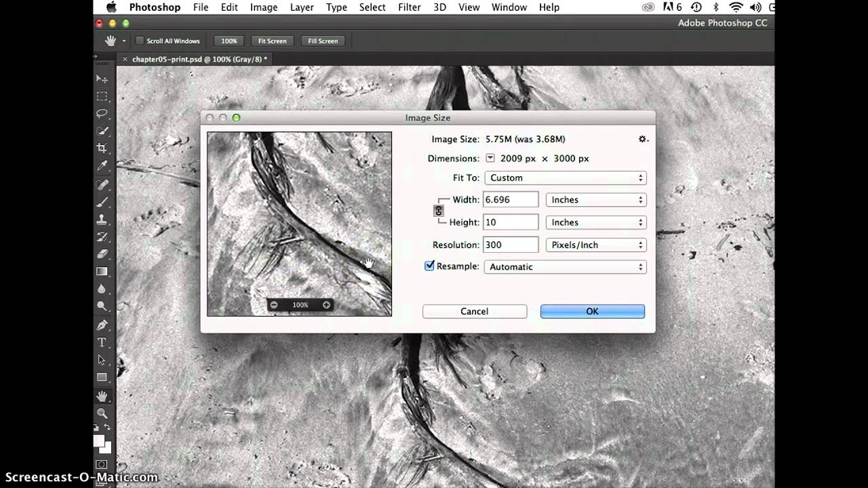
Task: Click the Width field showing 6.696
Action: tap(511, 200)
